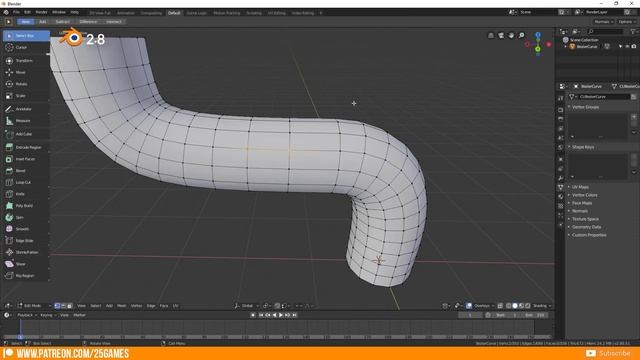Screen dimensions: 640x360
Task: Click the Difference selection mode button
Action: click(x=88, y=22)
